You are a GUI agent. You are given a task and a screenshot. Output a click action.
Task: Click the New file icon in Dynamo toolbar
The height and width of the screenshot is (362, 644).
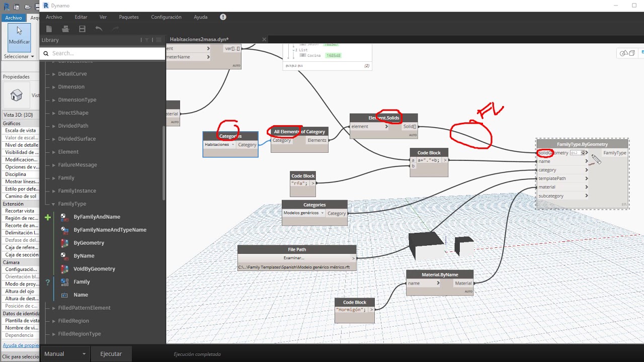[x=49, y=29]
